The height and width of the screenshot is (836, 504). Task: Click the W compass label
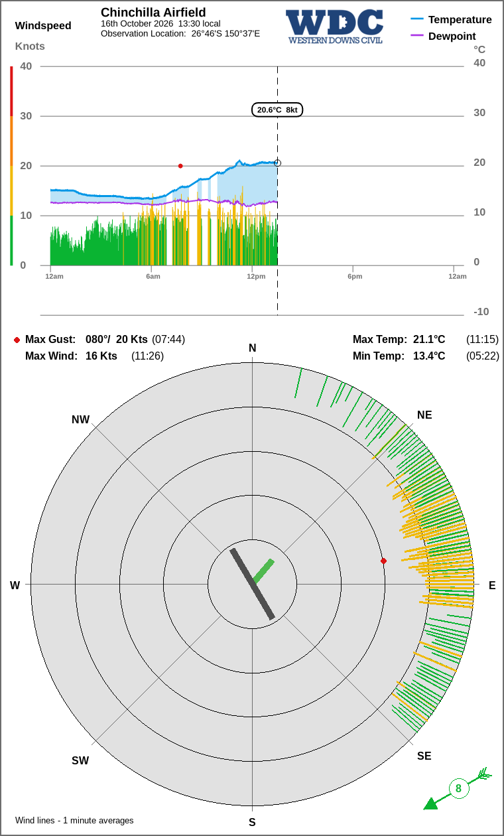15,585
